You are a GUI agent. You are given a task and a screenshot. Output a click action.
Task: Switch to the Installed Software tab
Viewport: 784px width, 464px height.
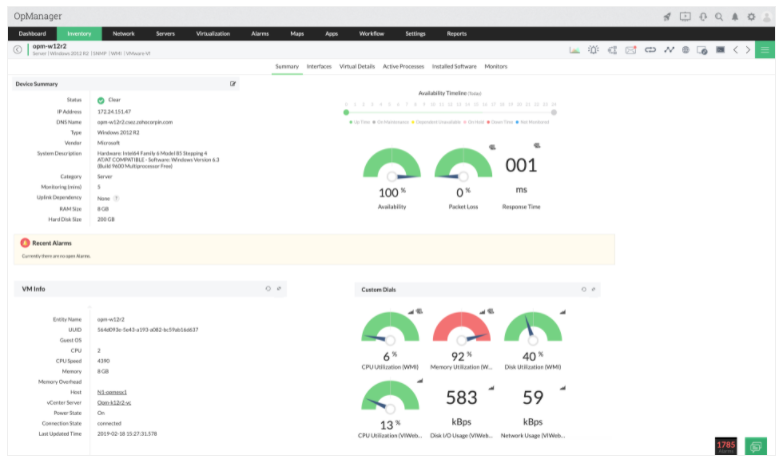454,66
